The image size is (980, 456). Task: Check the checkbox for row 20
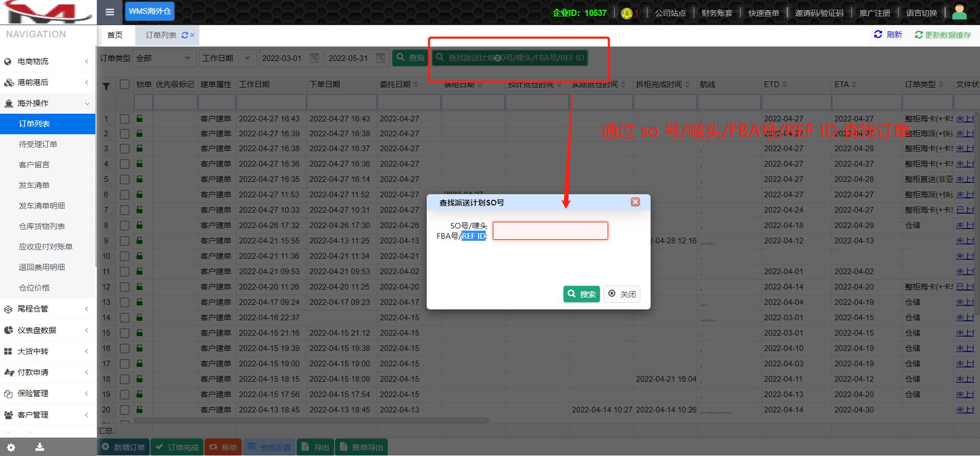pyautogui.click(x=124, y=410)
